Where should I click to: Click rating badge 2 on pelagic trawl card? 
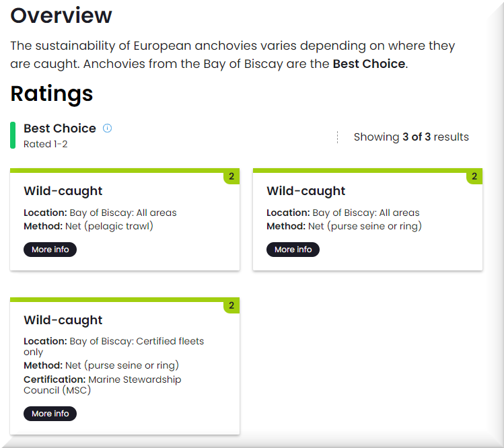231,177
